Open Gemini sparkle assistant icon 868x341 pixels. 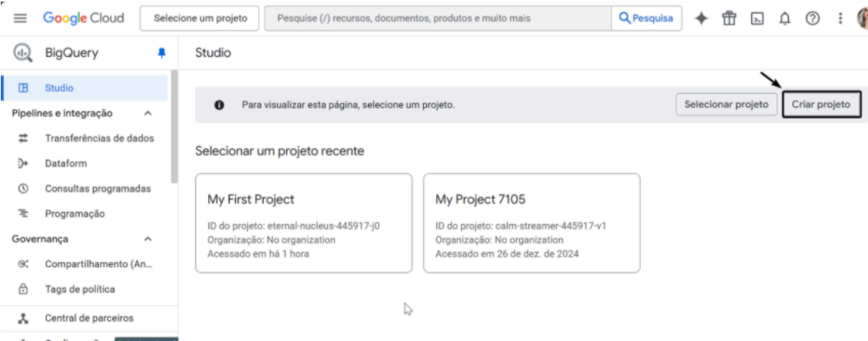701,18
